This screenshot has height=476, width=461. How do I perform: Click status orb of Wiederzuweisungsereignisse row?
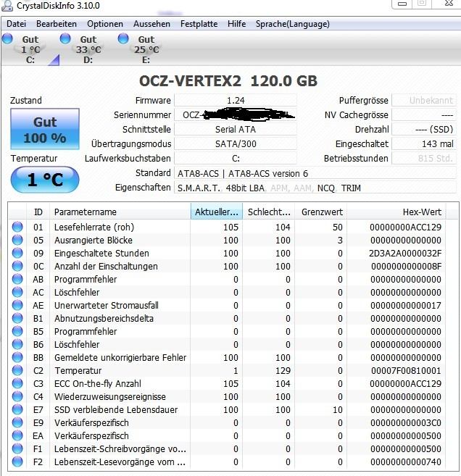point(17,396)
